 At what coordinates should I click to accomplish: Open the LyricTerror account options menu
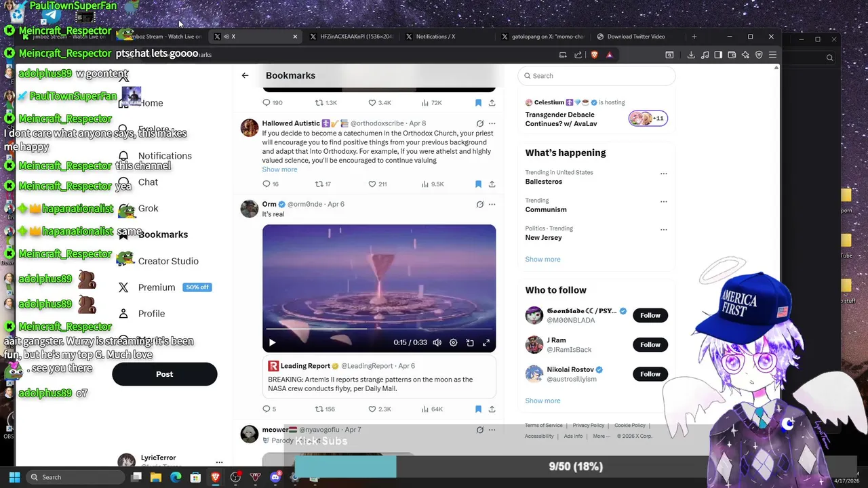[x=219, y=462]
